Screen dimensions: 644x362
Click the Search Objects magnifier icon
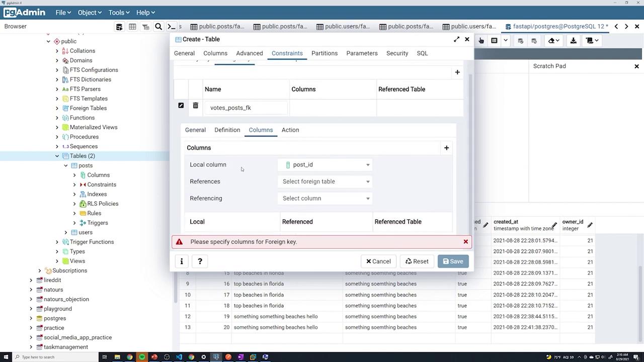click(x=158, y=27)
